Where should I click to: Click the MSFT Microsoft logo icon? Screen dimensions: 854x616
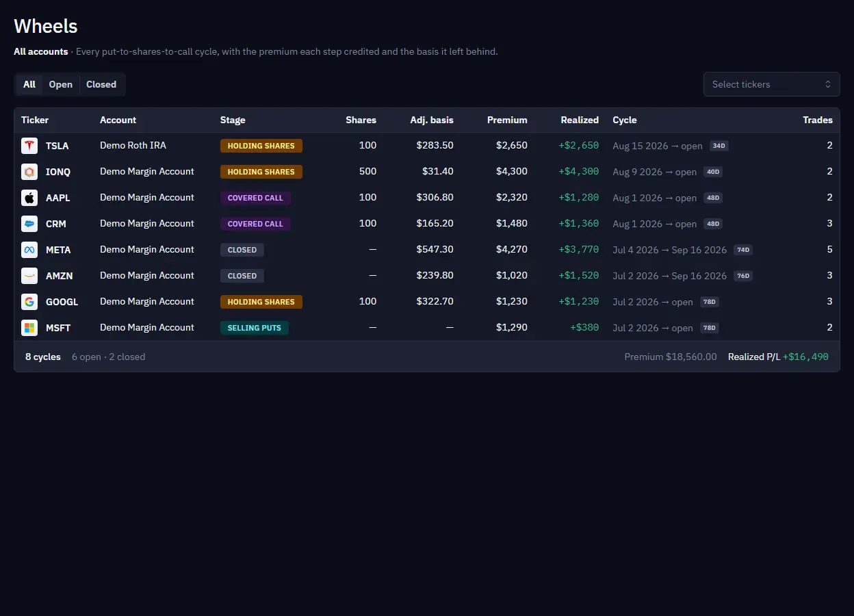pos(29,328)
